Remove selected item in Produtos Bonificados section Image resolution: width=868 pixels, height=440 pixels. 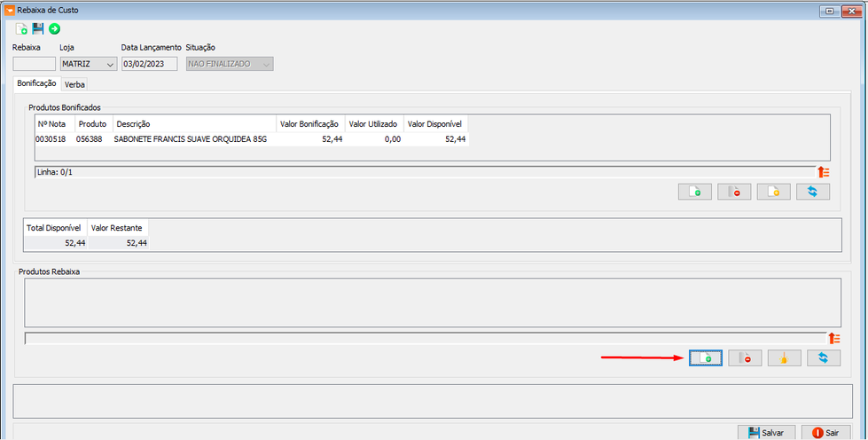pos(734,192)
